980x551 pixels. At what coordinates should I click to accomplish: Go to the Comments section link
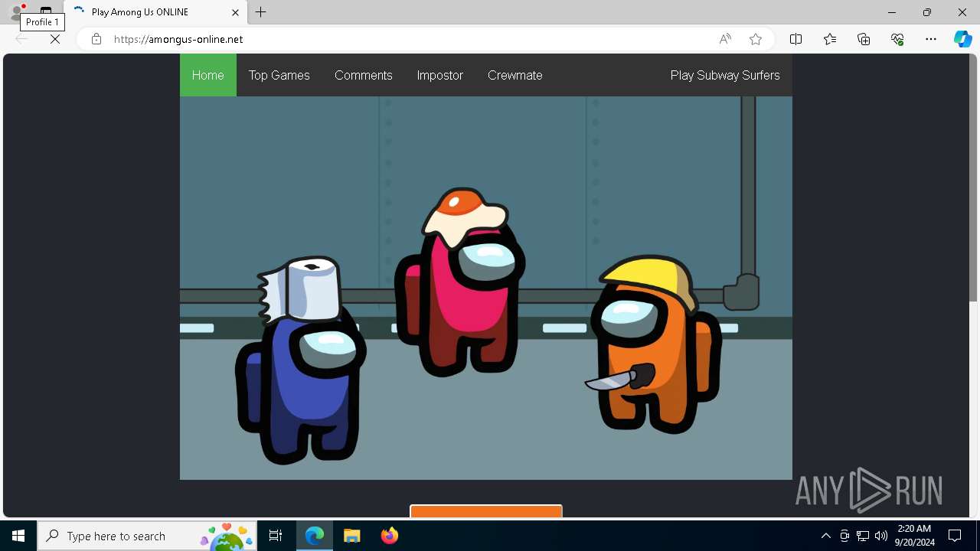(364, 75)
